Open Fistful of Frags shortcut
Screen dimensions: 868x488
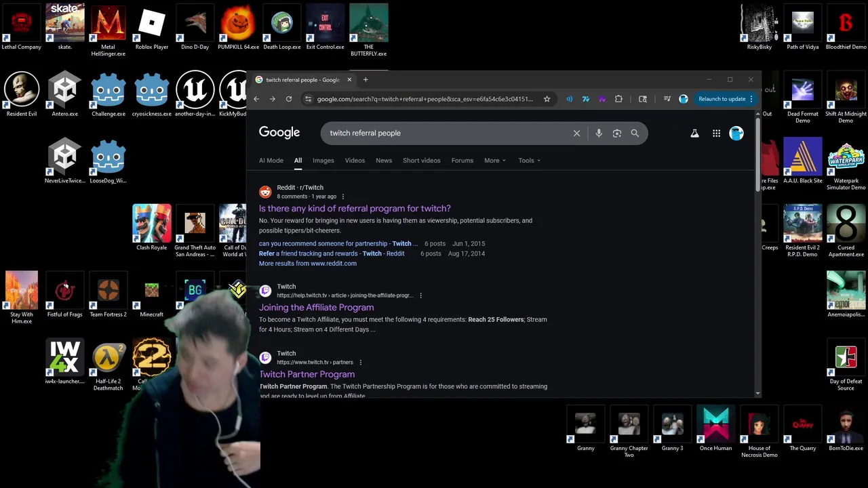tap(65, 294)
